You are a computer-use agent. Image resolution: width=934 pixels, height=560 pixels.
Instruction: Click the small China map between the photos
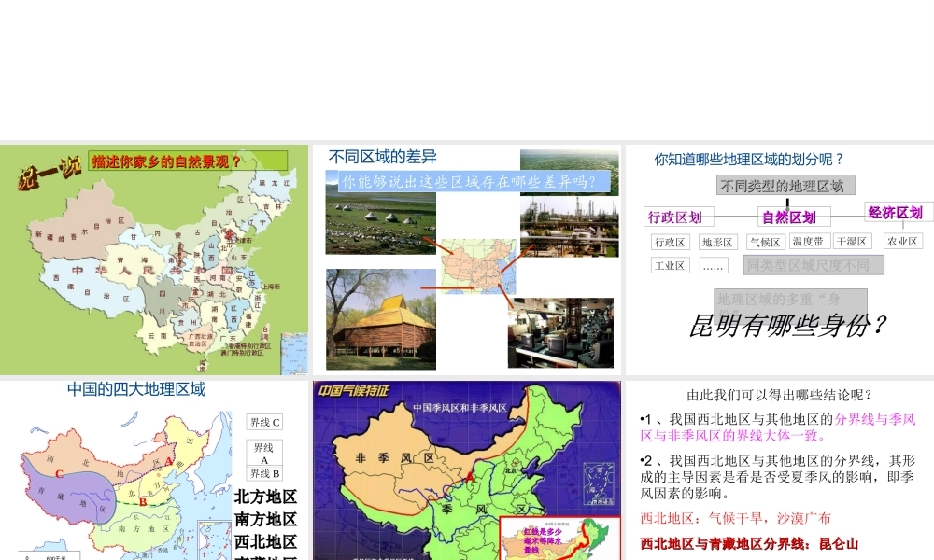pyautogui.click(x=477, y=265)
